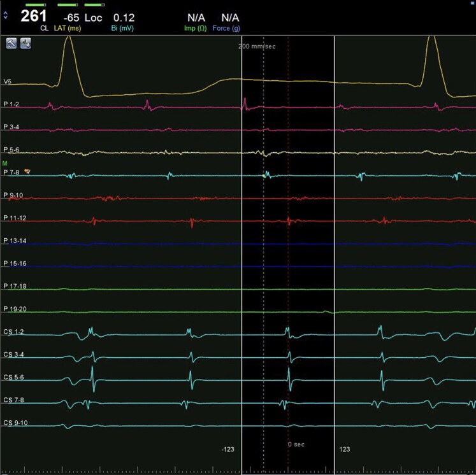Image resolution: width=476 pixels, height=475 pixels.
Task: Click the CL label under 261
Action: (45, 29)
